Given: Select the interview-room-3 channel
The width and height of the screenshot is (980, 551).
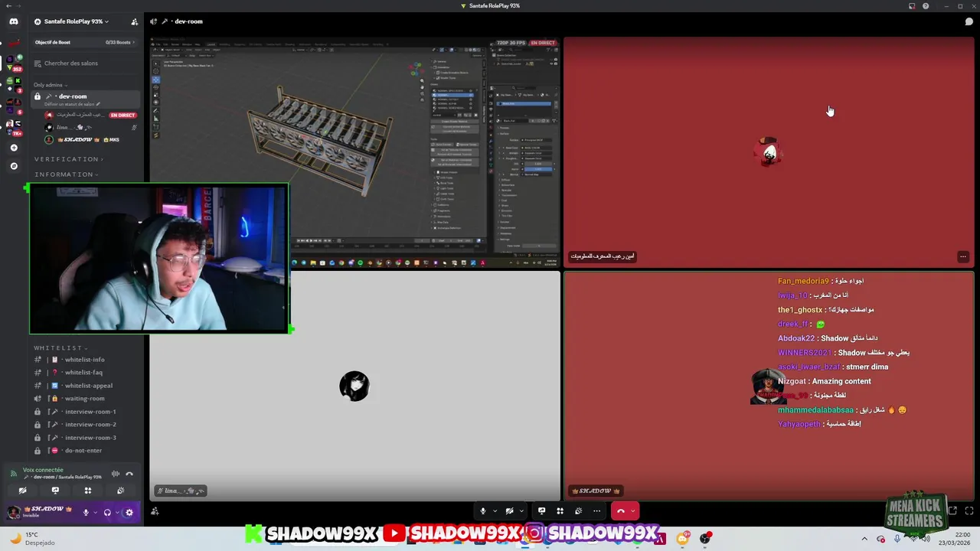Looking at the screenshot, I should point(85,438).
